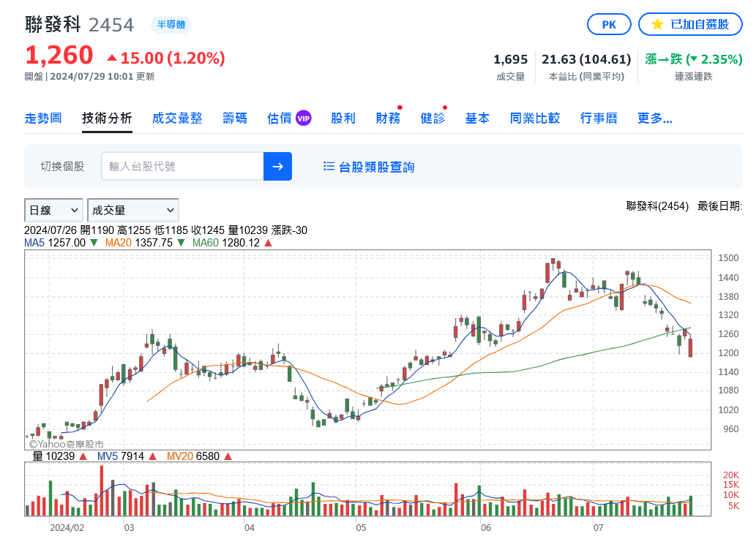This screenshot has height=536, width=756.
Task: Open the 台股類股查詢 link
Action: (376, 167)
